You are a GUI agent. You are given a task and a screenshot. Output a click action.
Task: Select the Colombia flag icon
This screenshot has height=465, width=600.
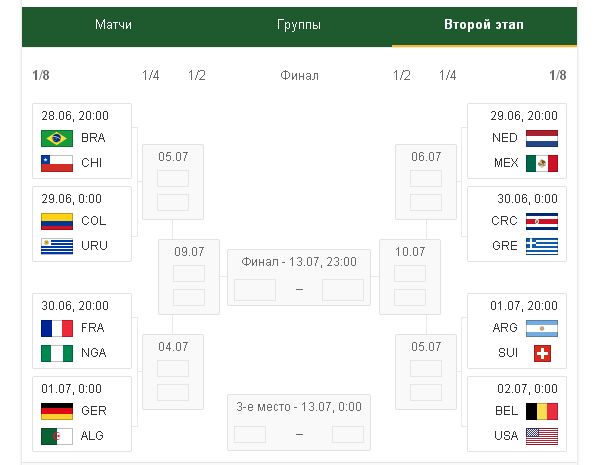57,221
